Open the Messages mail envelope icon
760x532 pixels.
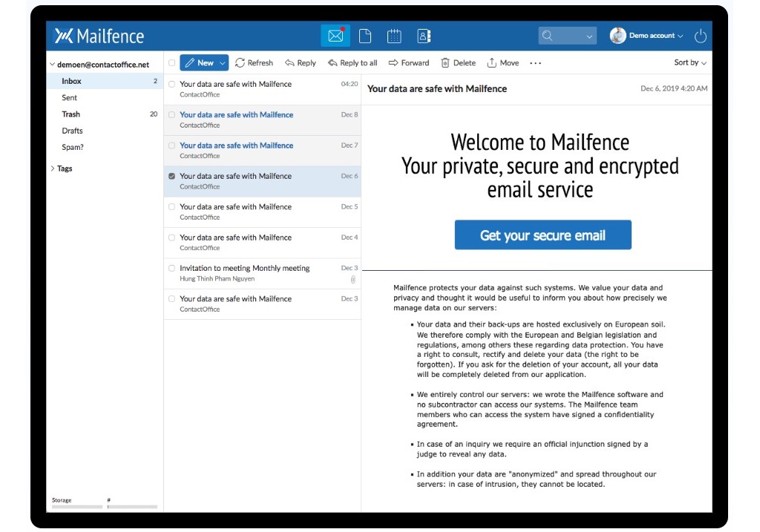coord(335,36)
